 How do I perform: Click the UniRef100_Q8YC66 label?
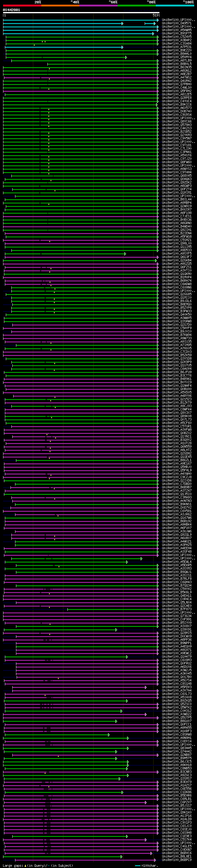click(177, 121)
